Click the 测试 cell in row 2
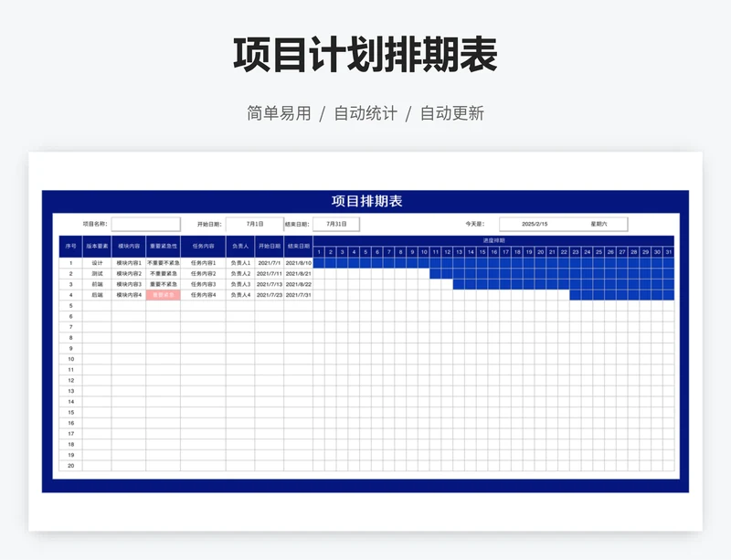This screenshot has width=731, height=560. (97, 274)
